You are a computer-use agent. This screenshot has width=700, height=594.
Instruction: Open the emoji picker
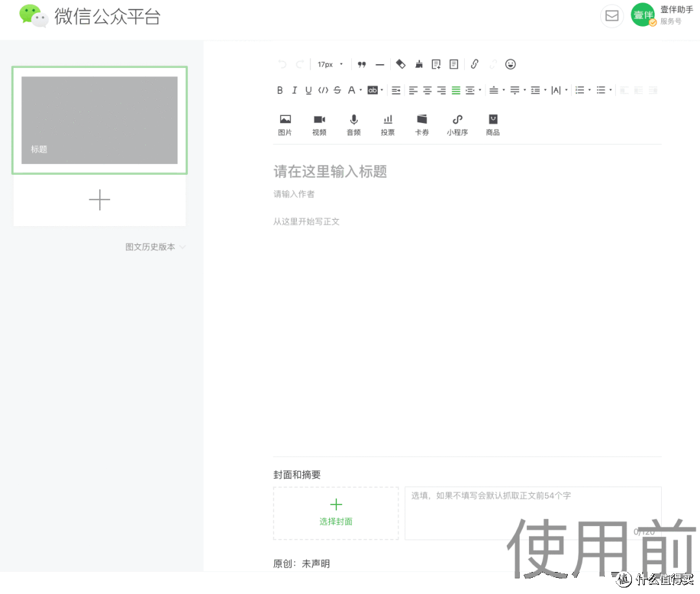510,64
